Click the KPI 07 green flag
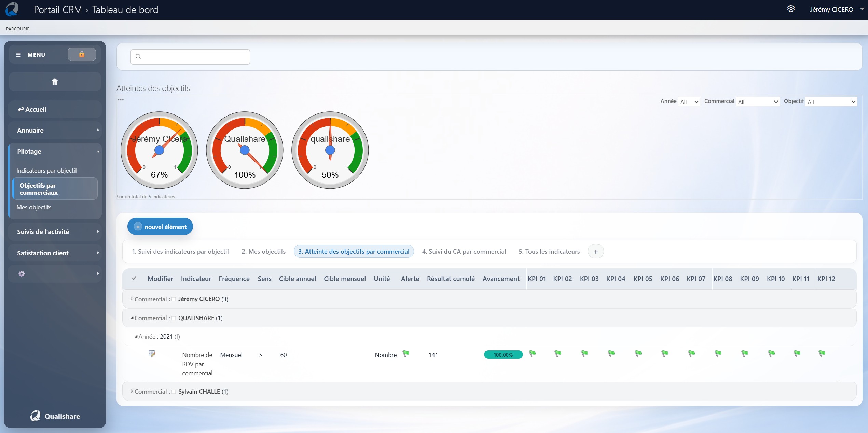This screenshot has width=868, height=433. tap(691, 353)
